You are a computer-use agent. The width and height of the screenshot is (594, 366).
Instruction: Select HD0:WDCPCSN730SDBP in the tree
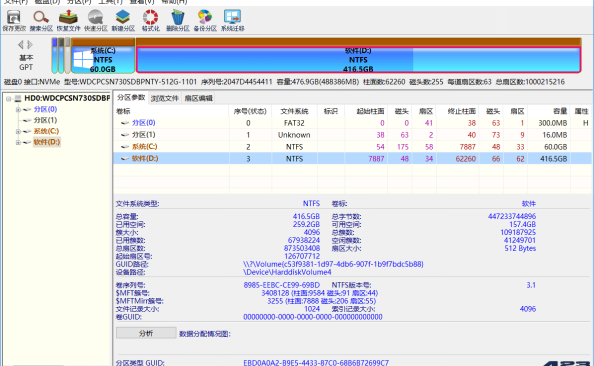pyautogui.click(x=67, y=98)
